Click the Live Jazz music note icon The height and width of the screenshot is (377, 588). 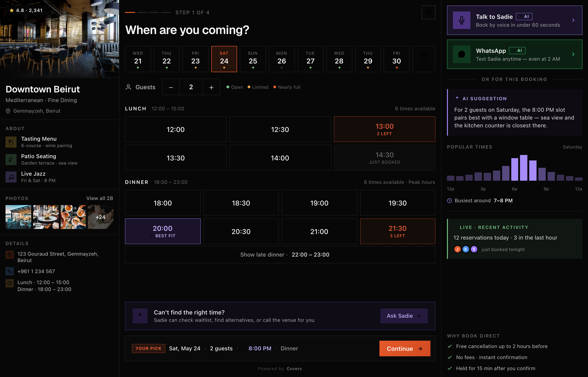(11, 177)
